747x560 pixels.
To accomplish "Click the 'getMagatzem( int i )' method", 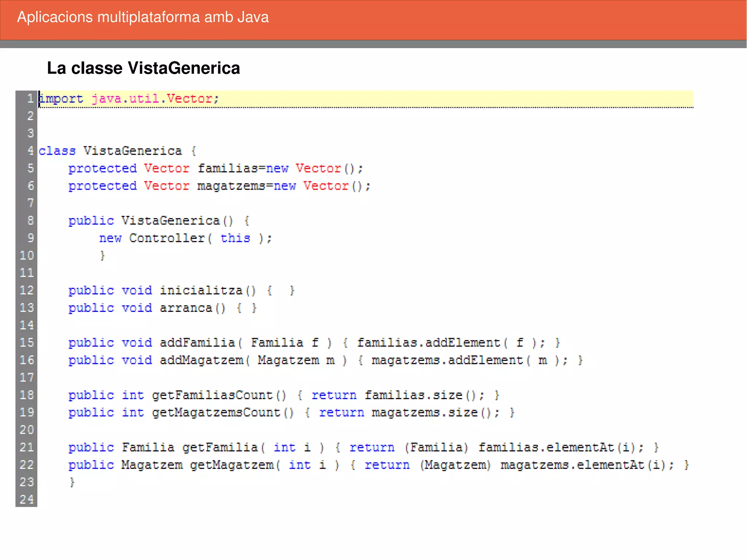I will click(265, 465).
